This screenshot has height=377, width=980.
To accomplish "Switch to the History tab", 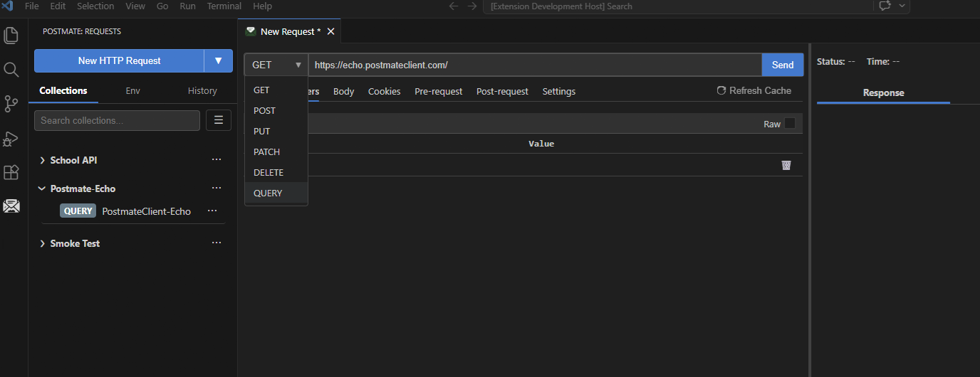I will pyautogui.click(x=202, y=90).
